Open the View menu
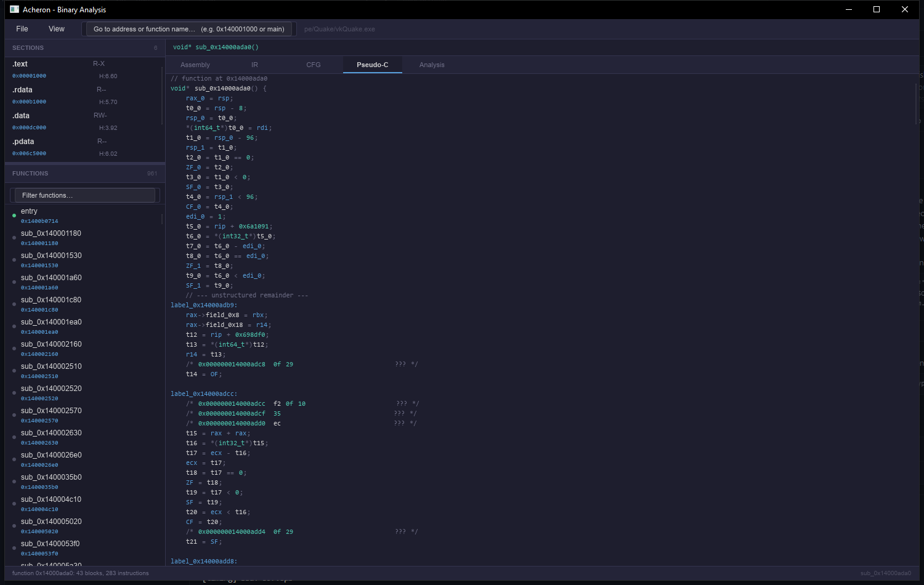Screen dimensions: 924x585 pyautogui.click(x=57, y=29)
